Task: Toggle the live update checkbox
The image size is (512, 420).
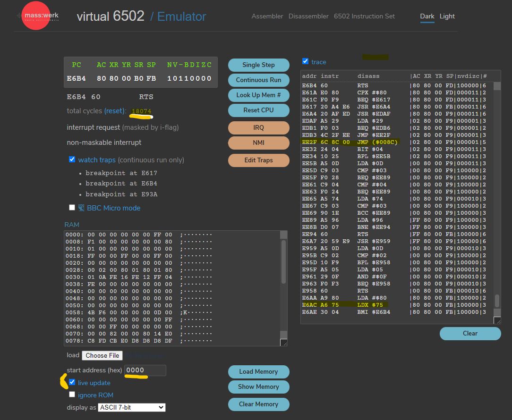Action: tap(72, 382)
